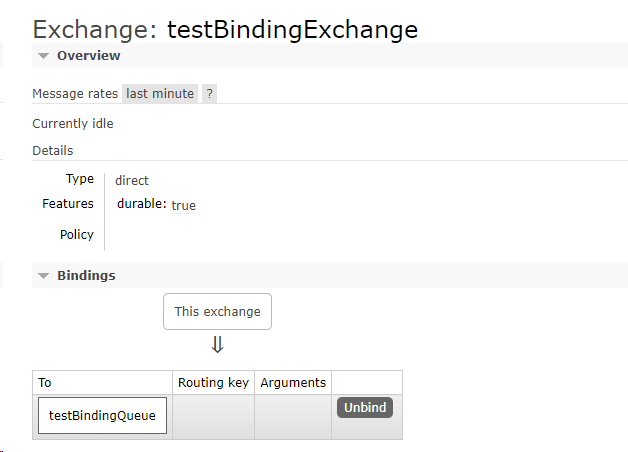Image resolution: width=628 pixels, height=452 pixels.
Task: Click the Arguments column header
Action: [x=293, y=383]
